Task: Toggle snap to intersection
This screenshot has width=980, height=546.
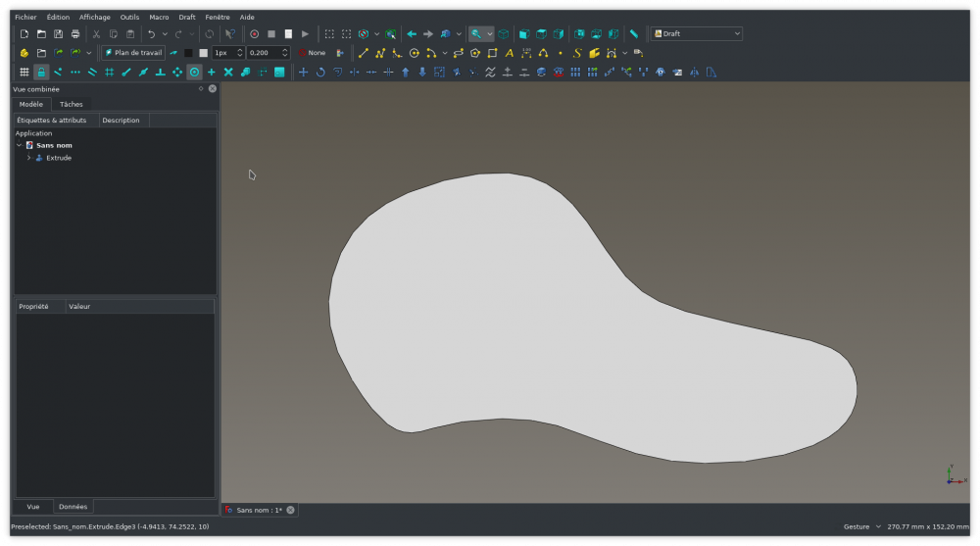Action: tap(228, 72)
